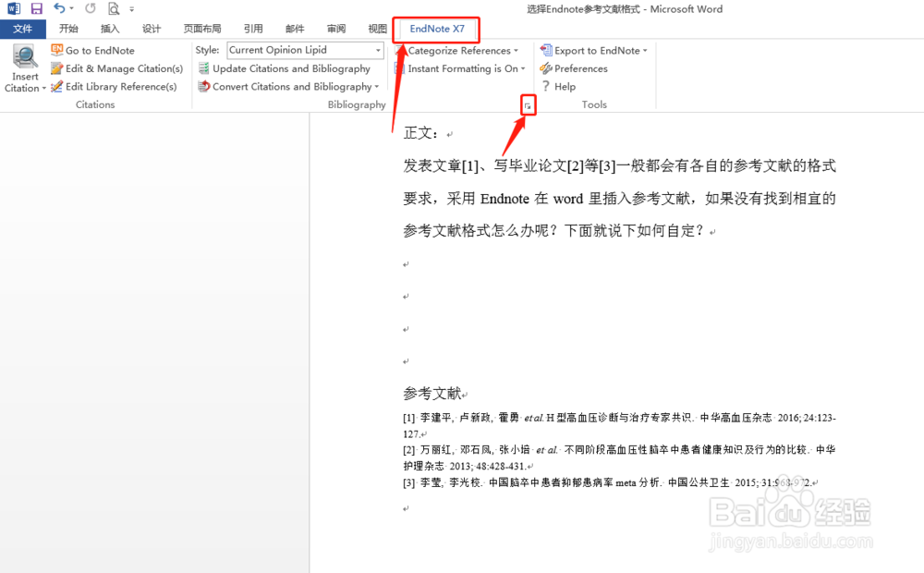
Task: Click reference entry [3] 李莹
Action: pos(609,482)
